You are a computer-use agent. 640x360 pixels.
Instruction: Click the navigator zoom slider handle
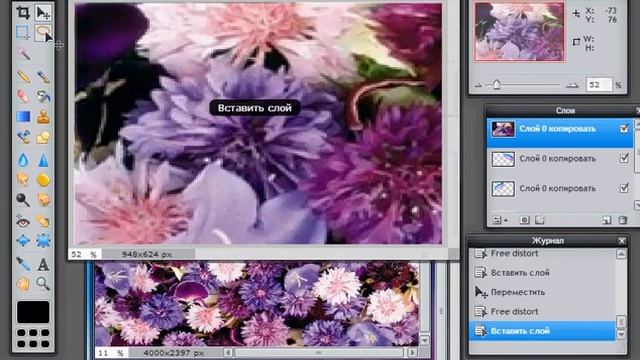point(497,84)
